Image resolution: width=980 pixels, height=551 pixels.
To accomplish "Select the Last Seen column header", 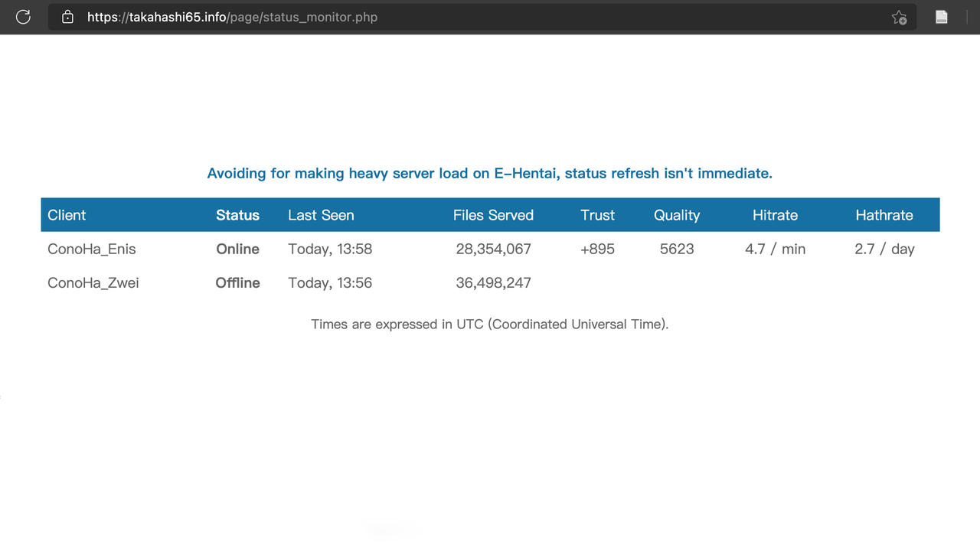I will [x=321, y=215].
